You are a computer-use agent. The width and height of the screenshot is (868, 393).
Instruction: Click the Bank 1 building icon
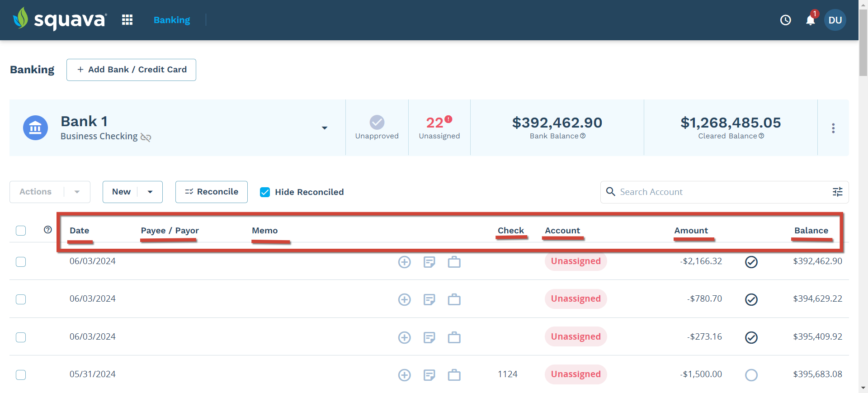tap(35, 128)
